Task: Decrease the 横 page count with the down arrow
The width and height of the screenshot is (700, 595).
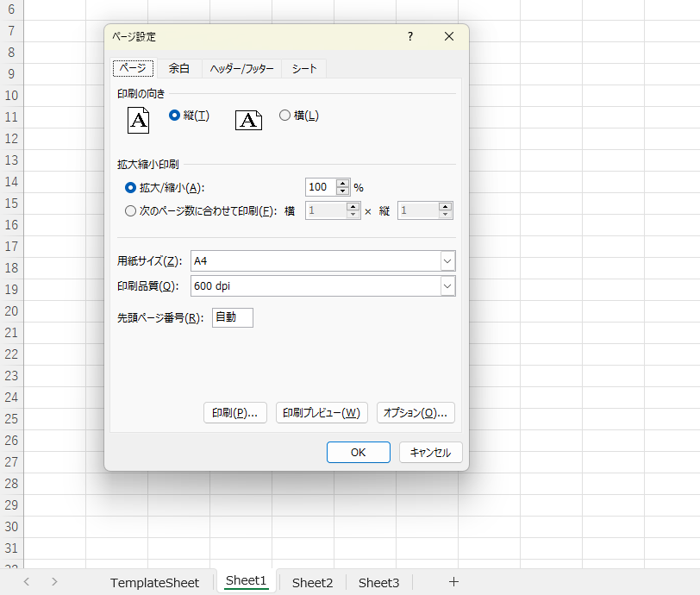Action: pos(353,214)
